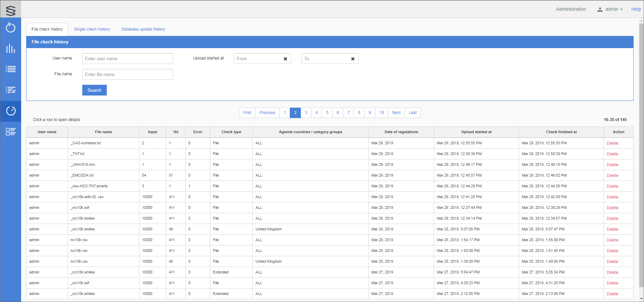Open the Database update history tab

point(143,29)
